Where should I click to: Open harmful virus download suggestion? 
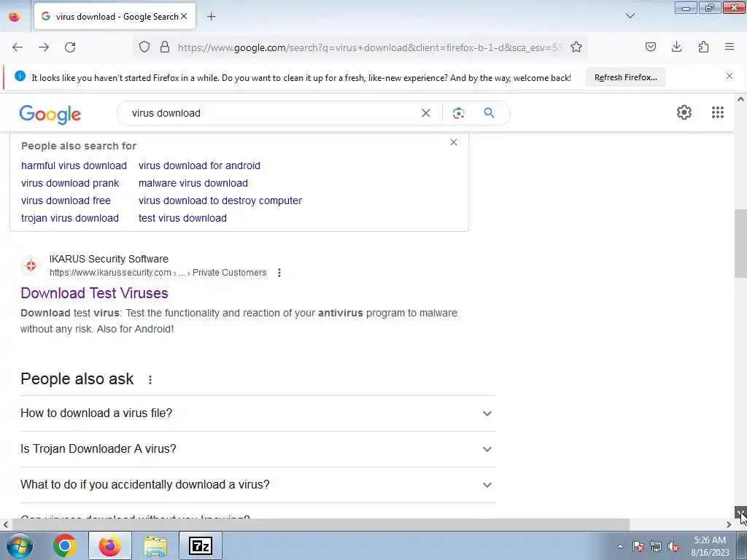pos(74,166)
